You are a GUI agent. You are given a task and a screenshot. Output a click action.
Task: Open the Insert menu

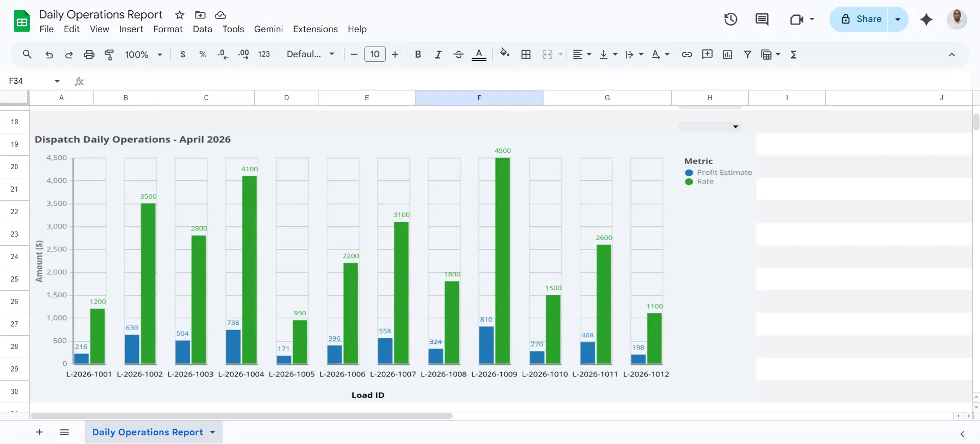(131, 29)
